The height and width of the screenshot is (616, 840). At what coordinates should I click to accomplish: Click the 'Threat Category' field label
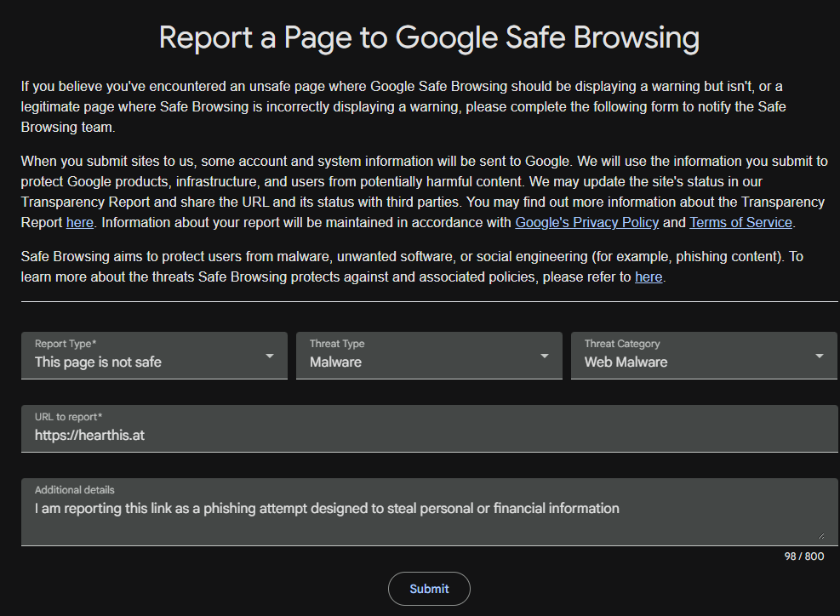click(x=622, y=344)
